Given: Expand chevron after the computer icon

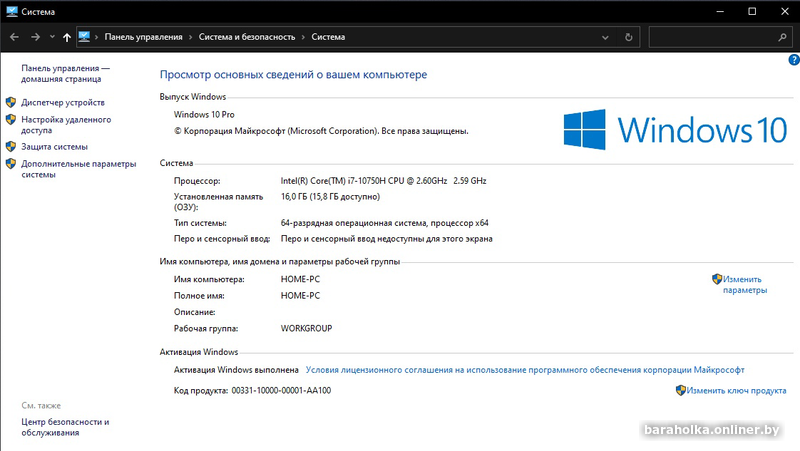Looking at the screenshot, I should click(x=96, y=37).
